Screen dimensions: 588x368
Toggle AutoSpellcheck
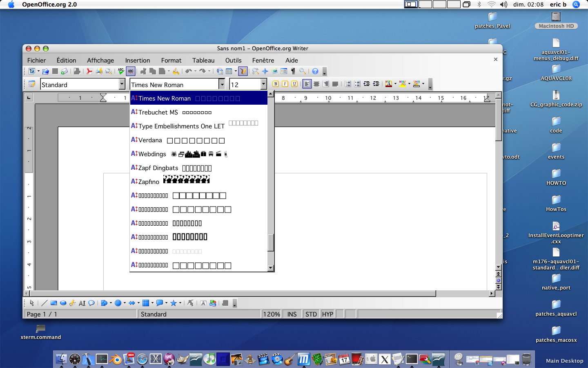(x=130, y=71)
